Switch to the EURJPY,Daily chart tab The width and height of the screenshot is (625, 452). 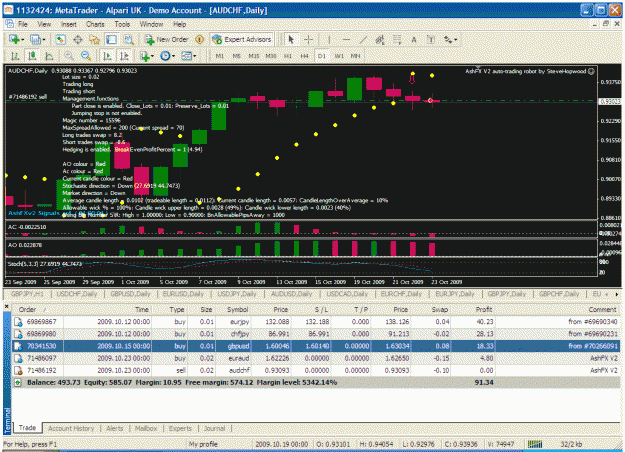point(454,294)
